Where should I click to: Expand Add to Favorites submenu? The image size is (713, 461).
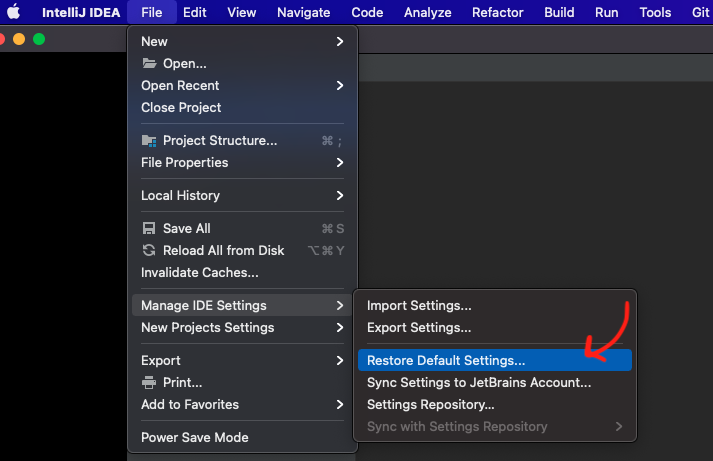click(x=242, y=404)
